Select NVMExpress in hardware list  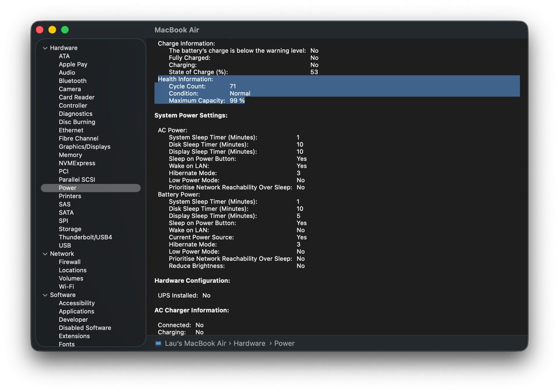(x=77, y=163)
